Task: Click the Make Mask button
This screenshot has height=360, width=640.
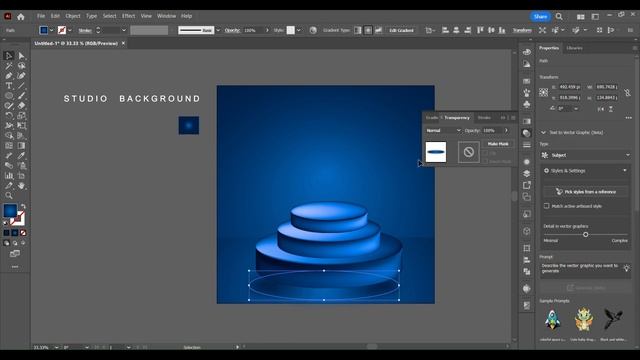Action: coord(498,144)
